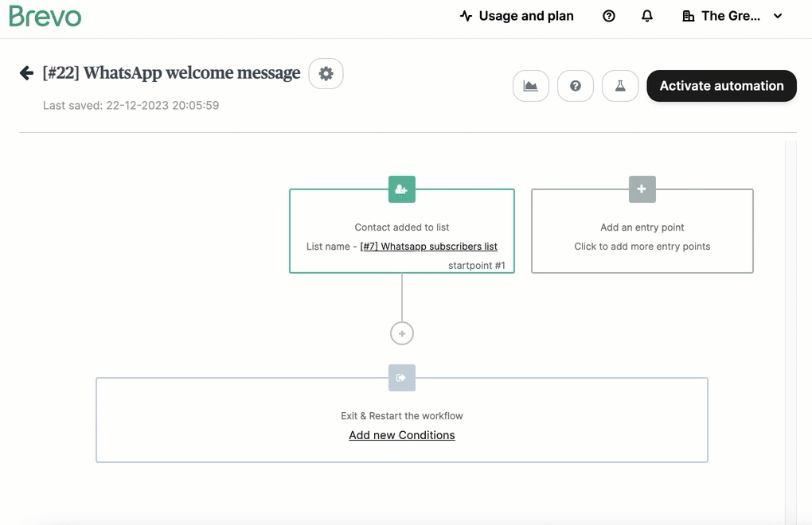
Task: Click the exit workflow arrow icon
Action: pos(402,378)
